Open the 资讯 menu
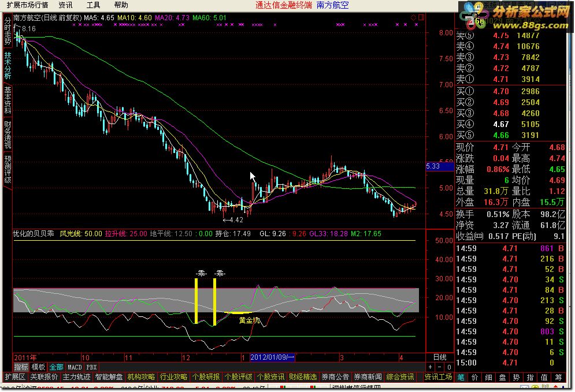The image size is (575, 392). (x=66, y=5)
